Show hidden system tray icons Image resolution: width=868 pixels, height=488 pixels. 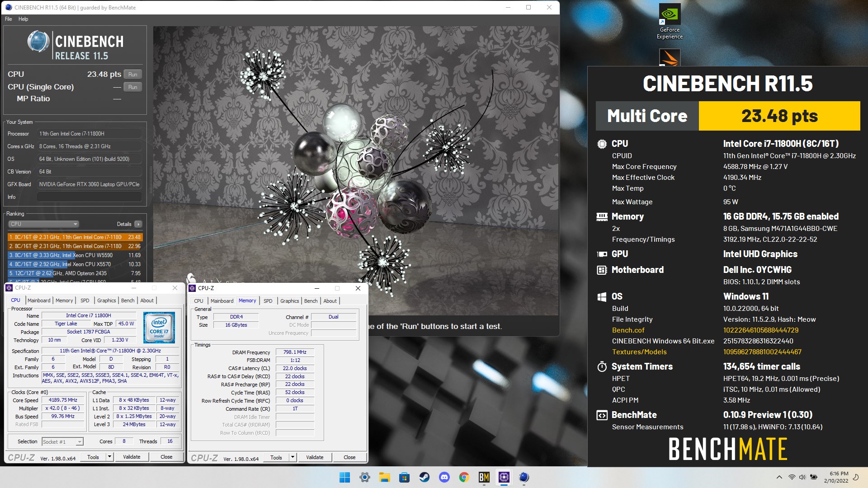(x=779, y=477)
